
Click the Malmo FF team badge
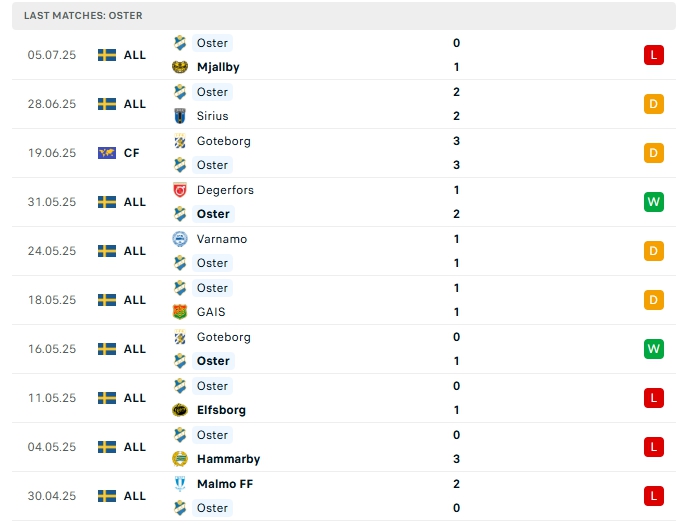(x=180, y=484)
